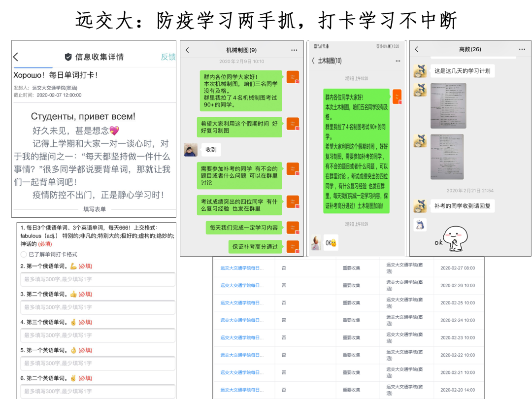Click the shield icon beside 信息收集详情
The width and height of the screenshot is (532, 399).
click(x=68, y=57)
